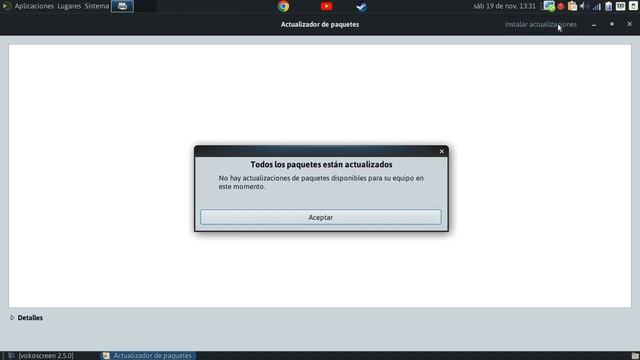The image size is (640, 360).
Task: Close the Actualizador de paquetes window
Action: (x=629, y=24)
